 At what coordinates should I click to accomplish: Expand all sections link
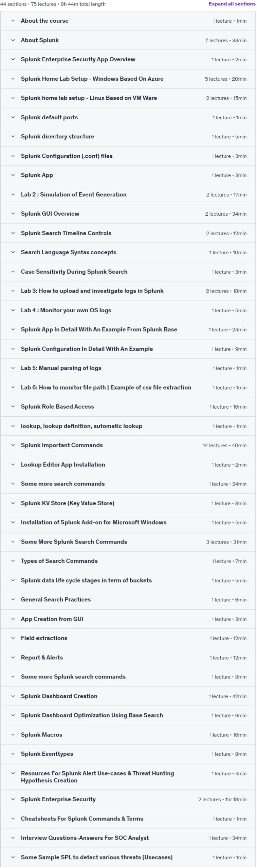(x=232, y=4)
